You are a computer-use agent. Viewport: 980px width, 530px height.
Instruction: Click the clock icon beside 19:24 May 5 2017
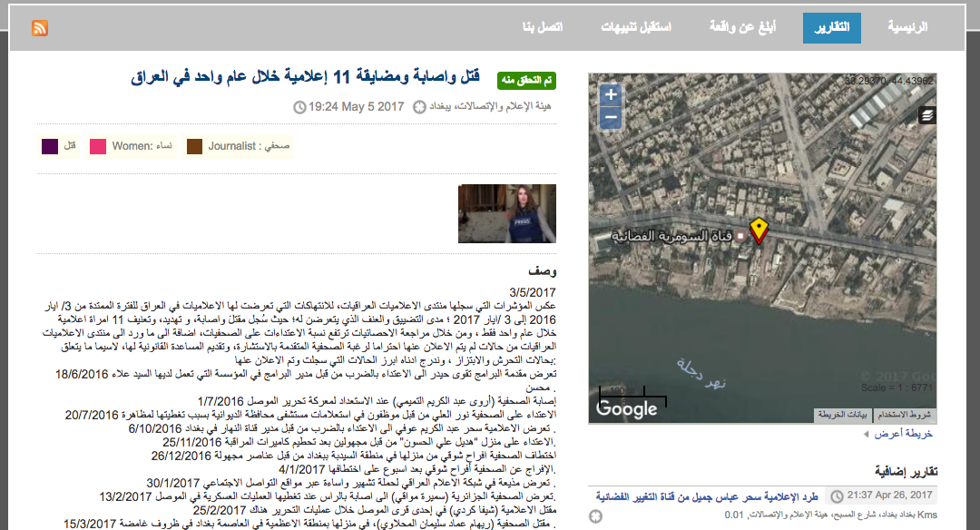point(299,107)
